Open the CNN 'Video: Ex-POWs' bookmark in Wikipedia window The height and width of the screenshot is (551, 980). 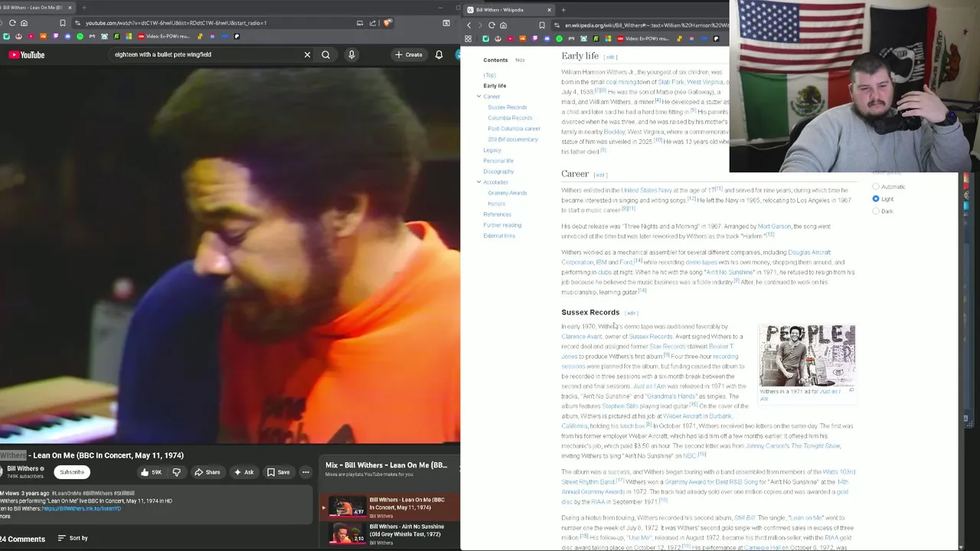click(642, 38)
